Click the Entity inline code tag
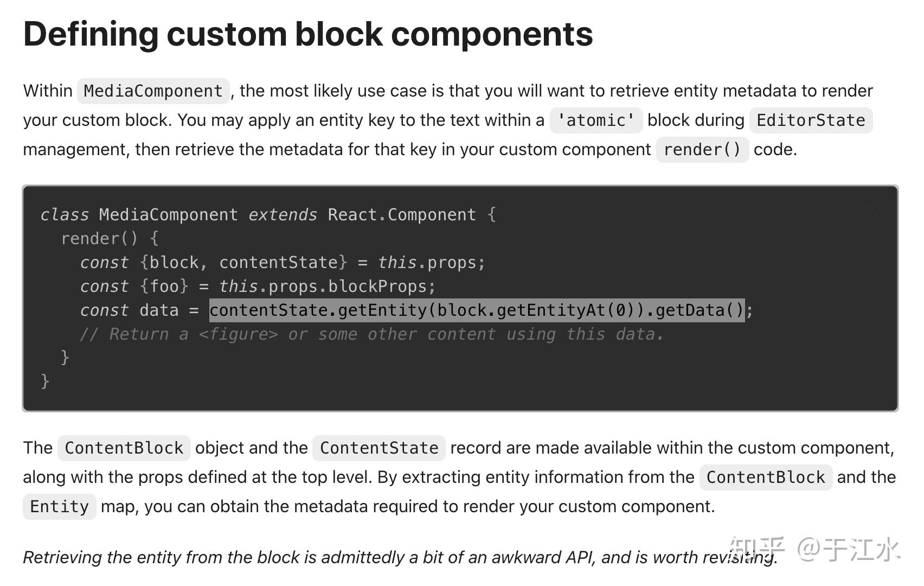 59,506
